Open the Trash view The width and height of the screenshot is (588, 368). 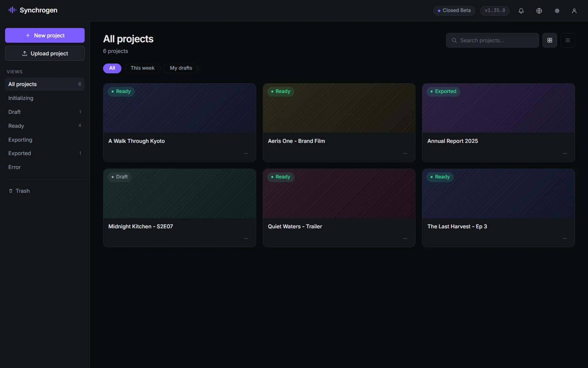click(x=45, y=191)
